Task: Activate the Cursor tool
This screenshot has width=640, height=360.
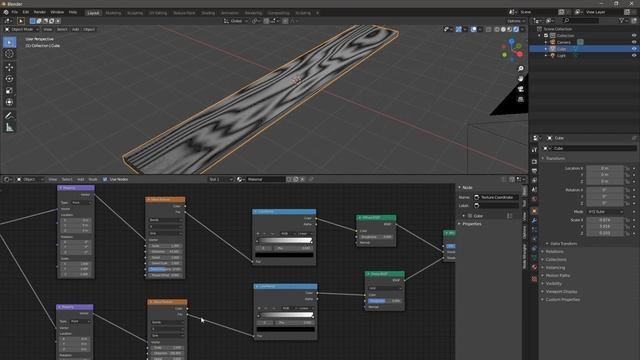Action: coord(9,54)
